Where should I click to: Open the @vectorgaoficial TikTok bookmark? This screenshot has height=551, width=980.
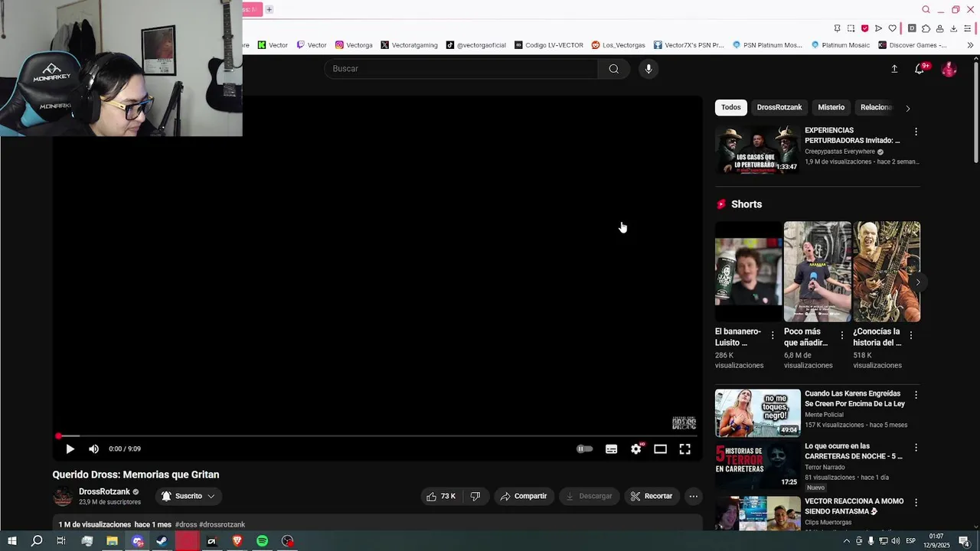tap(475, 45)
